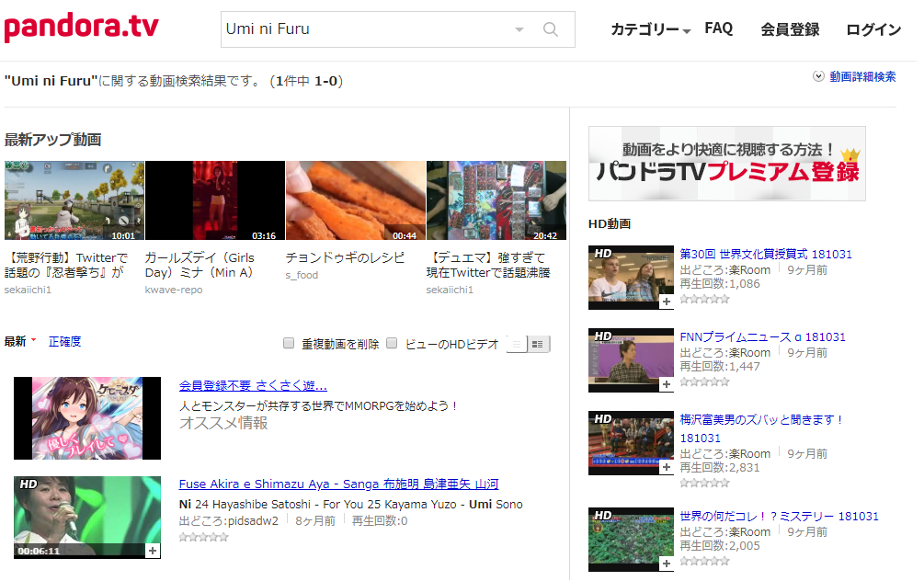This screenshot has height=581, width=924.
Task: Switch to compact list view icon
Action: pyautogui.click(x=516, y=344)
